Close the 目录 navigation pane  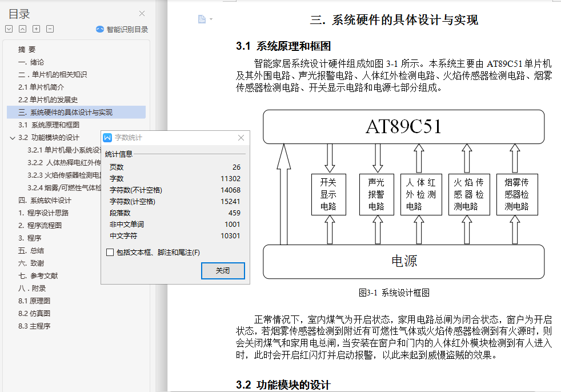pos(142,14)
